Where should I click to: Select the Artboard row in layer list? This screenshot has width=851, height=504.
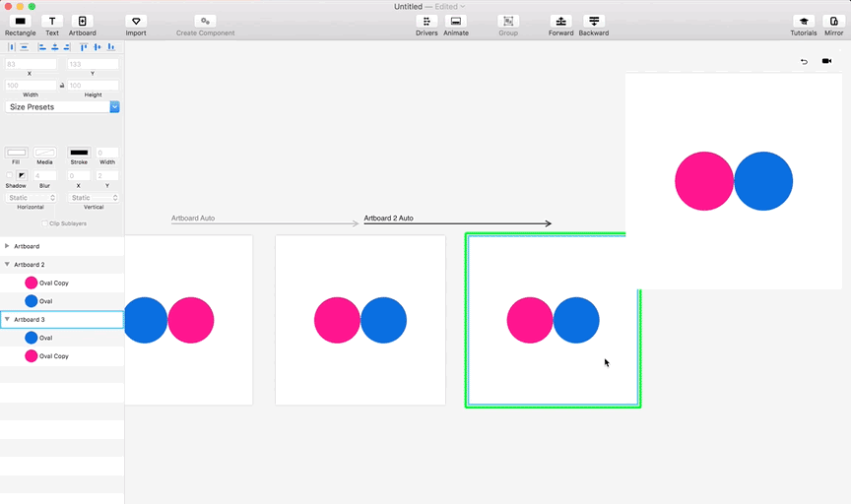[x=62, y=246]
